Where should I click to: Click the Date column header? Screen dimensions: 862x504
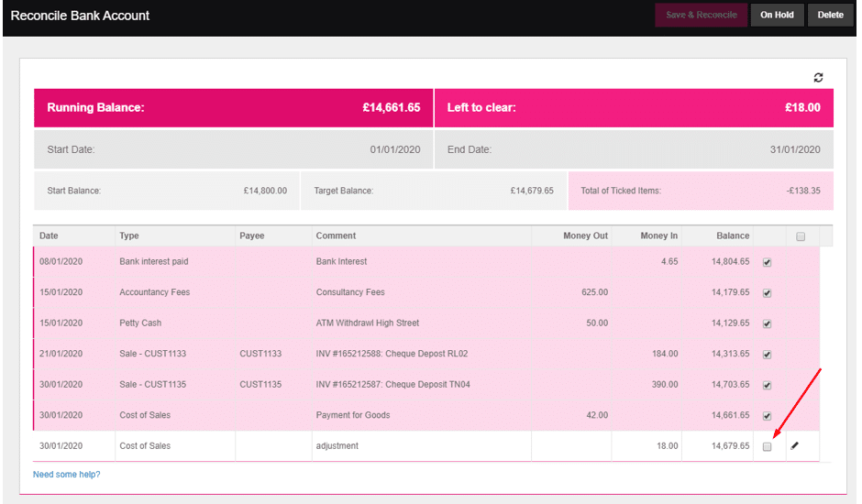[49, 236]
